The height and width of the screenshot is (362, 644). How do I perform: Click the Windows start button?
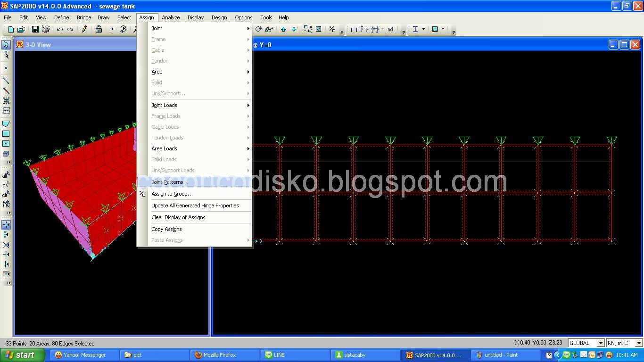(x=22, y=355)
